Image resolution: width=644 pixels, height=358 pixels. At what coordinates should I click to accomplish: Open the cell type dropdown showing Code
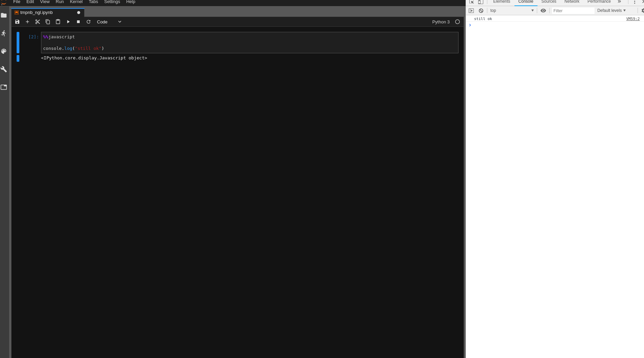pyautogui.click(x=109, y=22)
